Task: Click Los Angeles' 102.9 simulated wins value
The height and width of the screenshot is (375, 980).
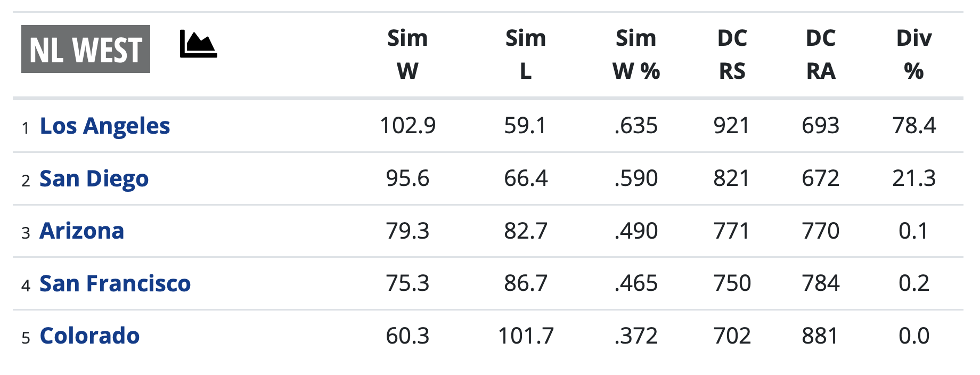Action: tap(407, 126)
